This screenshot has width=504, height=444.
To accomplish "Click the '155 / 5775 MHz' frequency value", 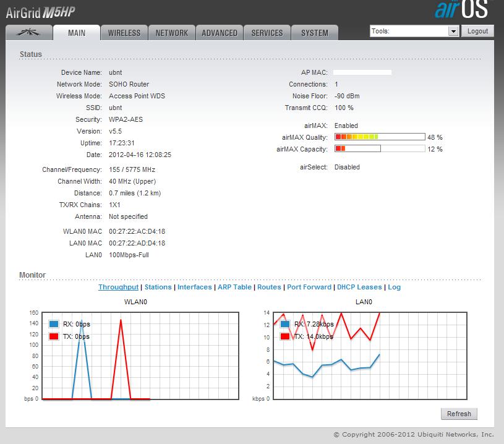I will coord(132,169).
